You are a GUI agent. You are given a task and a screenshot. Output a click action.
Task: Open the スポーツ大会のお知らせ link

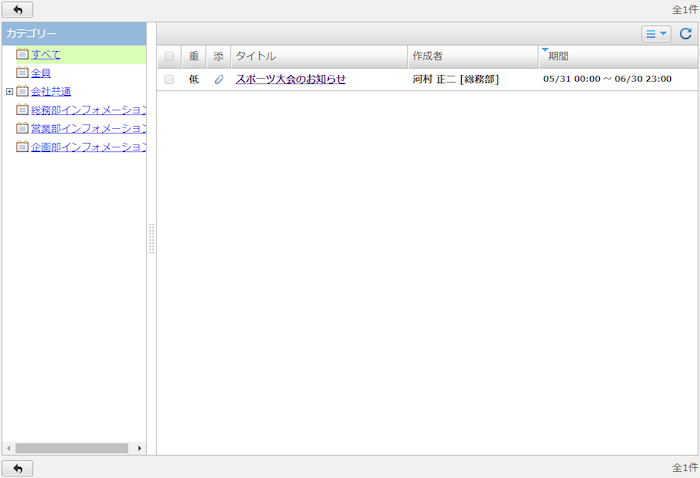(x=290, y=79)
